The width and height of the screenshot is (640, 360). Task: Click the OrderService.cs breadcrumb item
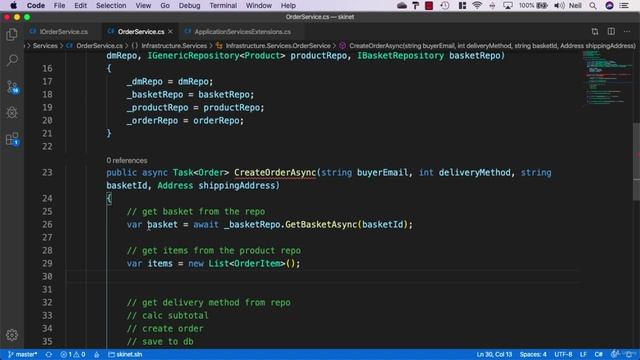coord(95,46)
